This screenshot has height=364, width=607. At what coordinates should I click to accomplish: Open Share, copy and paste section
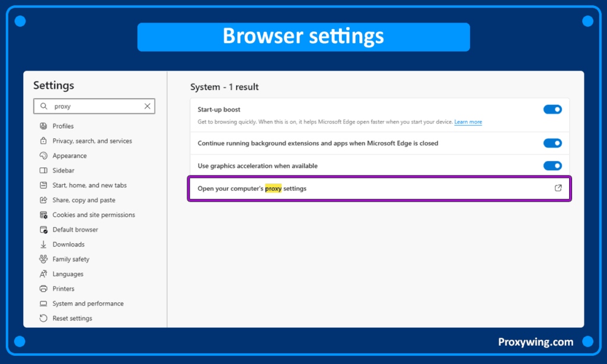pos(84,200)
